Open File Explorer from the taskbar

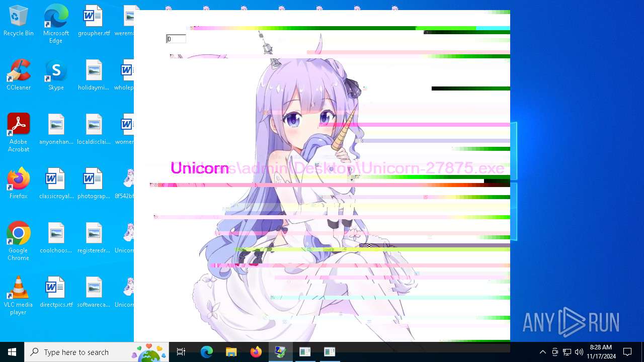pyautogui.click(x=231, y=352)
